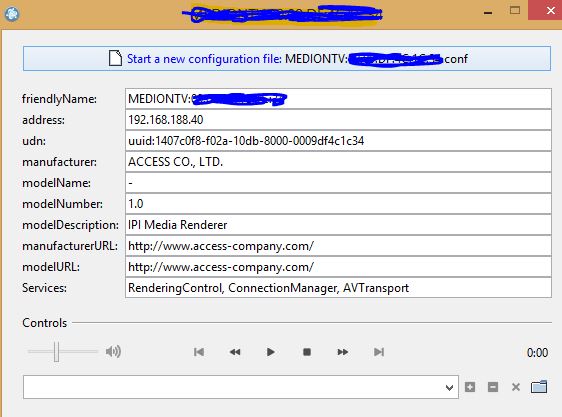Skip to next track
Image resolution: width=562 pixels, height=417 pixels.
(x=379, y=352)
